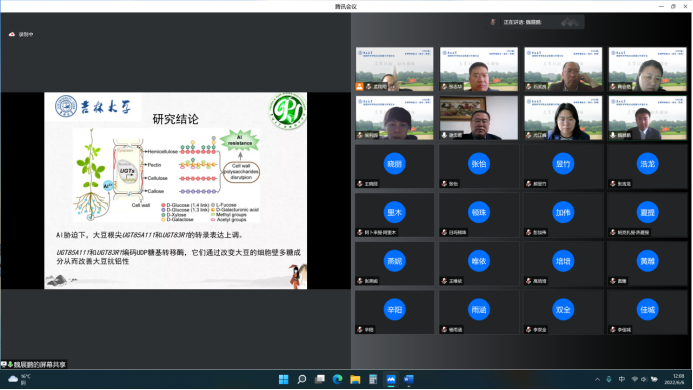Click the muted microphone icon beside current speaker
693x390 pixels.
(493, 22)
